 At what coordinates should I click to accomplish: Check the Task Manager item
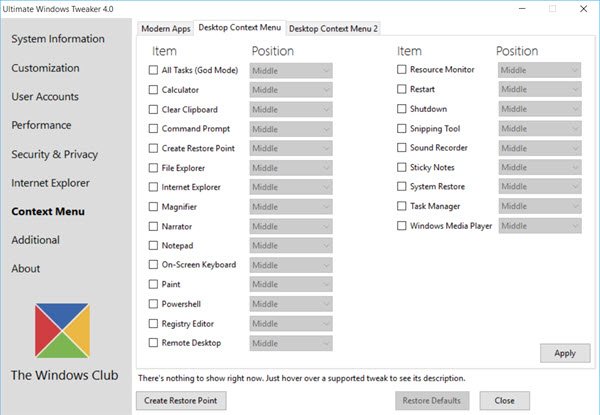point(401,206)
